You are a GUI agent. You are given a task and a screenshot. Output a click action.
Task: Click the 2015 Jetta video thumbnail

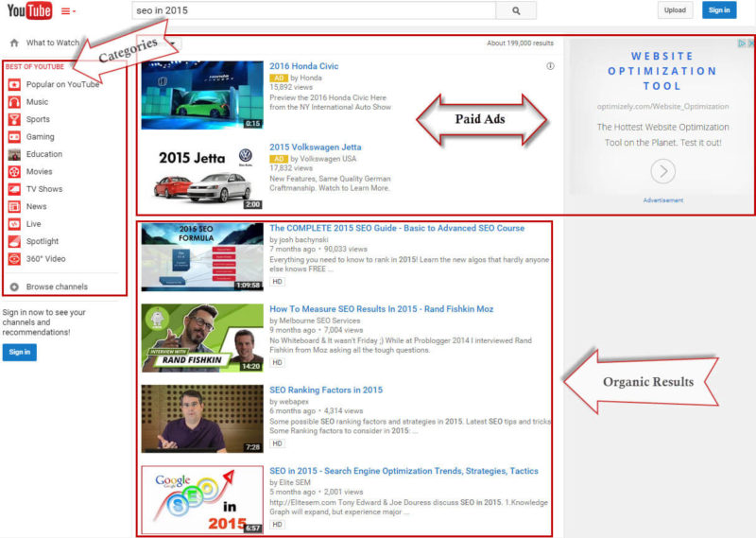202,176
